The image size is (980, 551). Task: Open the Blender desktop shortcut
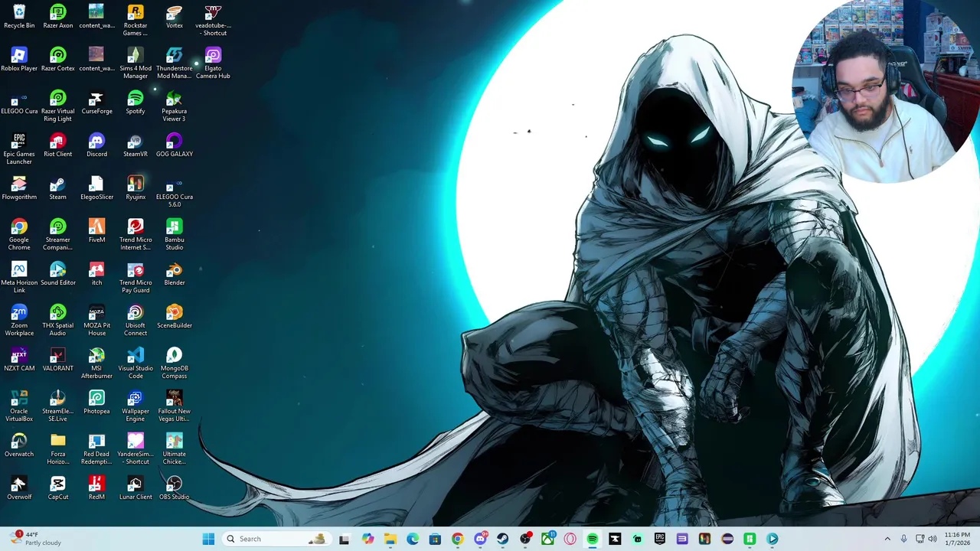click(175, 274)
